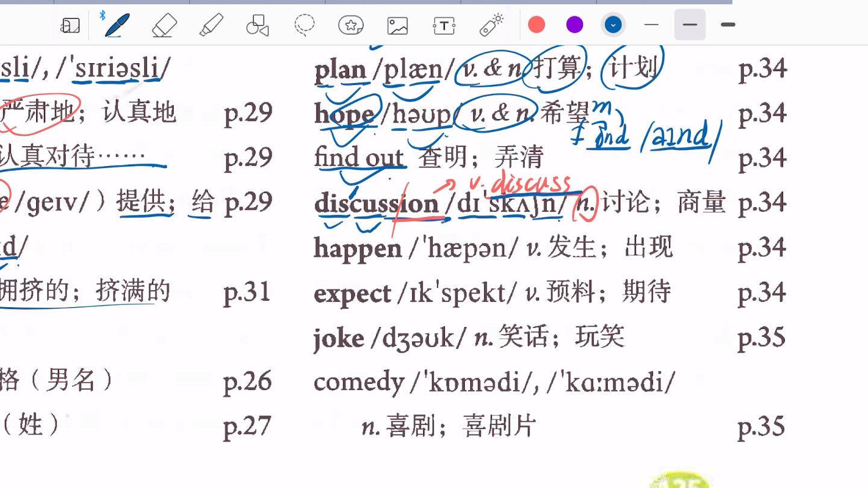868x488 pixels.
Task: Click the definition "查明；弄清"
Action: point(481,157)
